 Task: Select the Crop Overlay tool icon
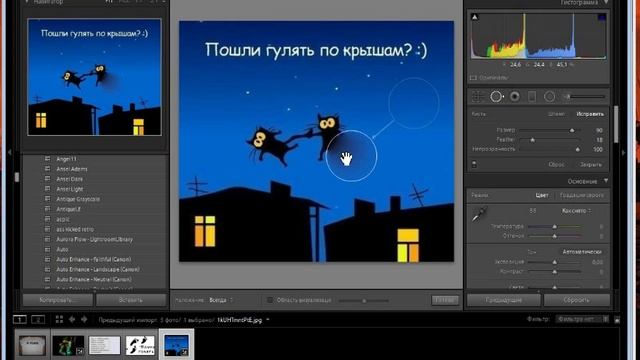[477, 97]
